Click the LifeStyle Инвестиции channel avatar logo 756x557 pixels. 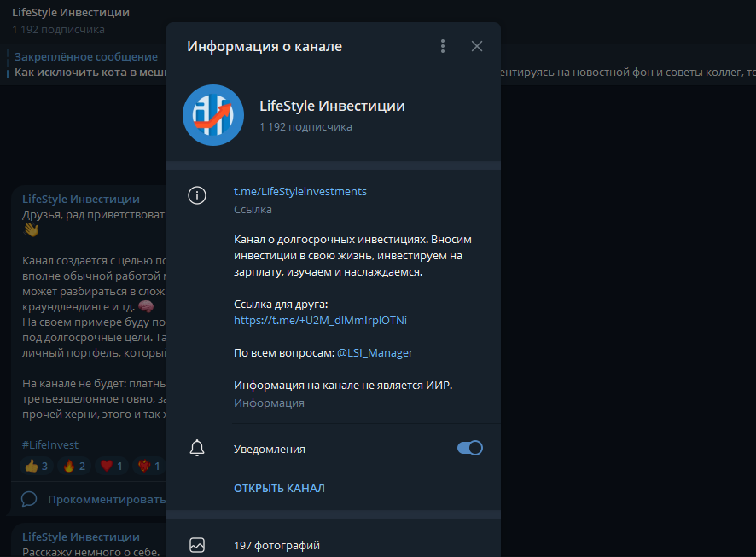[x=212, y=114]
